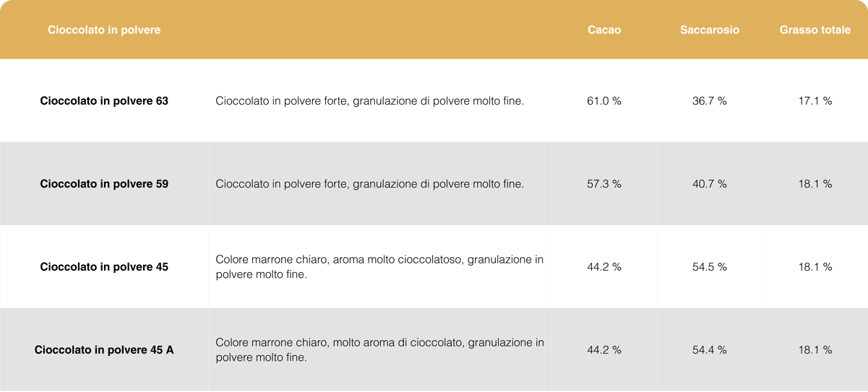Click the Cioccolato in polvere header
Viewport: 868px width, 392px height.
coord(104,30)
